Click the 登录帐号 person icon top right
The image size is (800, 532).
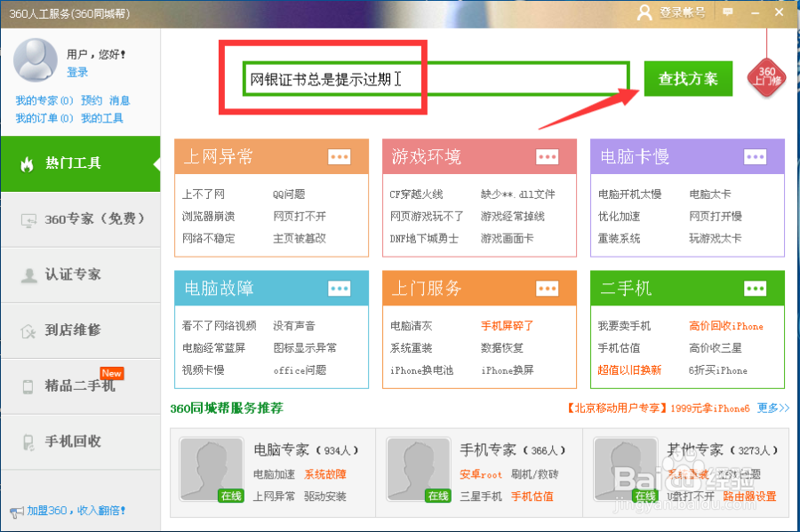(x=644, y=12)
